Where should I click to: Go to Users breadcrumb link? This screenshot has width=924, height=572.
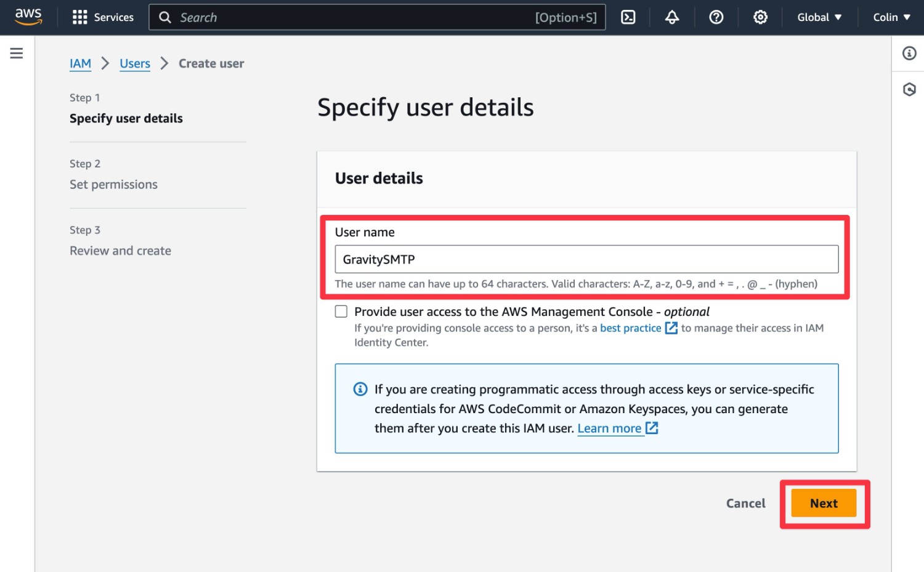135,63
